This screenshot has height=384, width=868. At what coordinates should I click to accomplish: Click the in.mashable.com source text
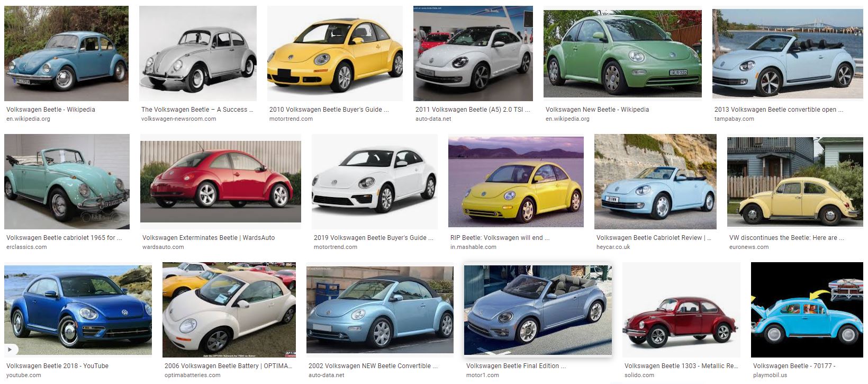473,247
